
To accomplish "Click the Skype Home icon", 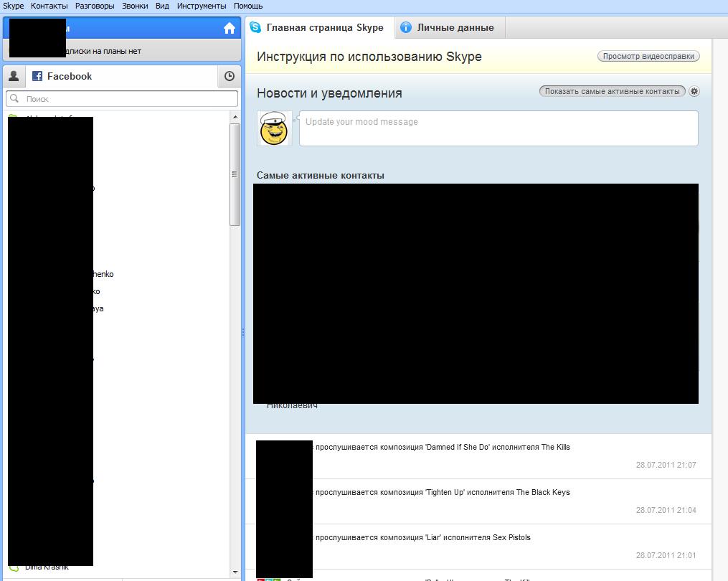I will pyautogui.click(x=230, y=29).
